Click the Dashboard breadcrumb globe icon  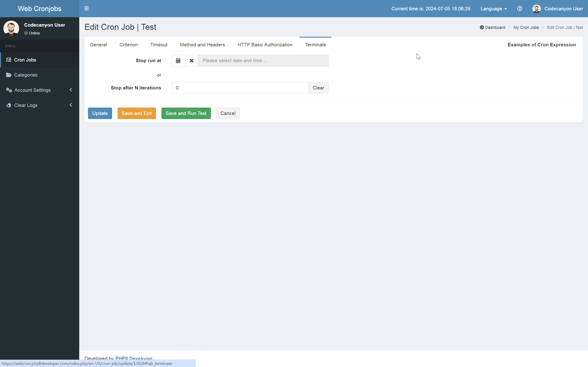pyautogui.click(x=482, y=27)
